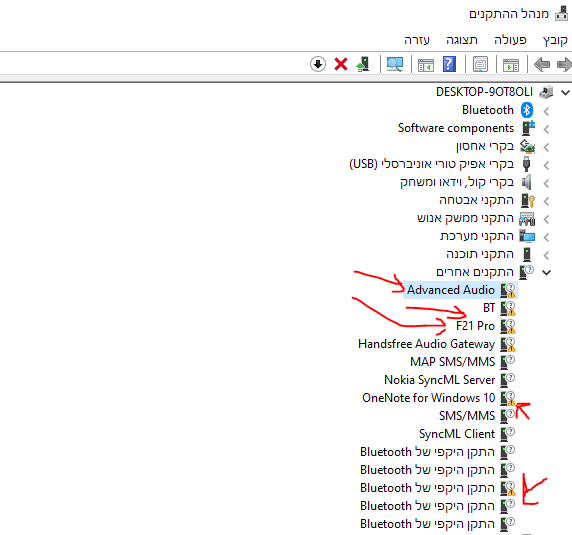Click the red X uninstall device icon
Screen dimensions: 572x535
coord(341,65)
